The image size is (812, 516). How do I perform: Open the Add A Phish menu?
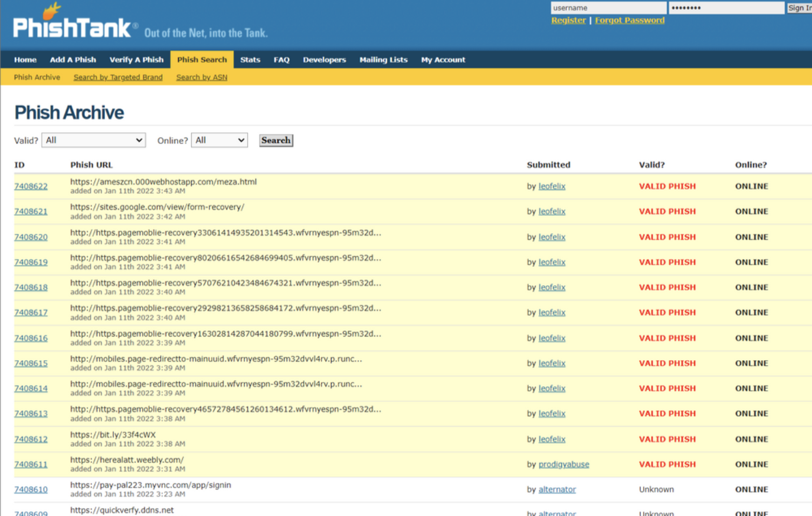[x=73, y=60]
